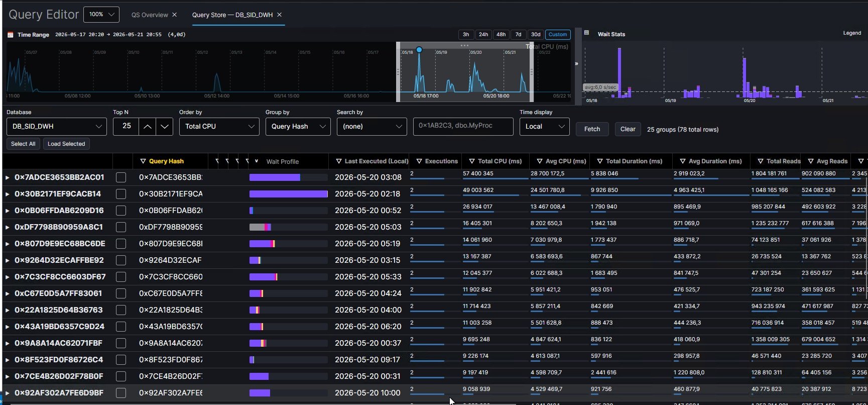The height and width of the screenshot is (405, 868).
Task: Collapse the Wait Stats panel with double-chevron
Action: 576,64
